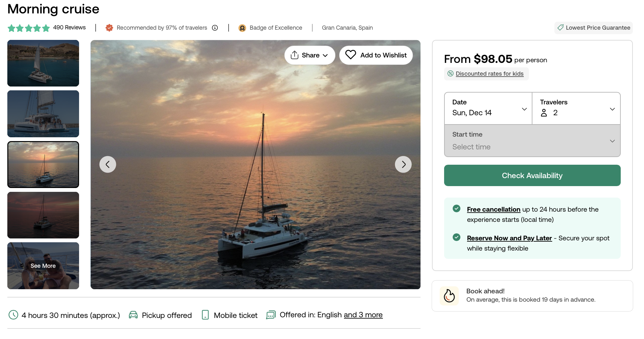Select the first catamaran thumbnail photo
This screenshot has height=339, width=644.
[43, 63]
